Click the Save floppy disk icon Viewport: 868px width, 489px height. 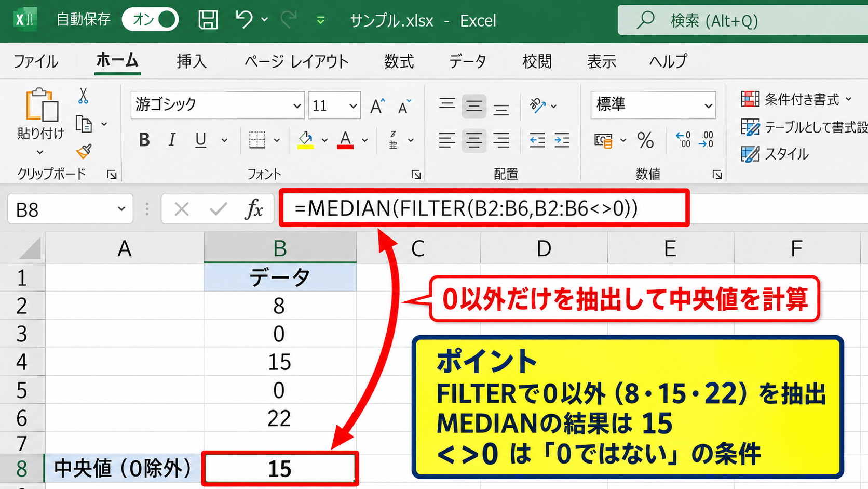click(x=208, y=20)
